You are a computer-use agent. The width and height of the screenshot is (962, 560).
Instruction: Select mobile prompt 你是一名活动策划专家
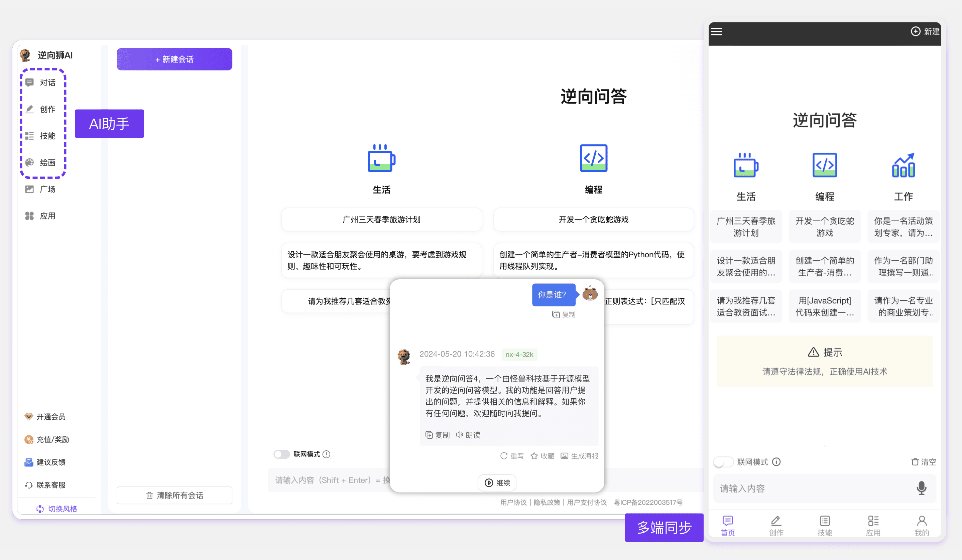903,227
